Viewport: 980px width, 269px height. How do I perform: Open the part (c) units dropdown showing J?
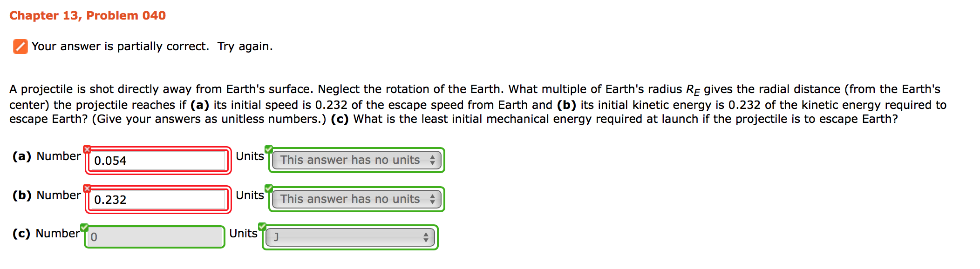[350, 237]
